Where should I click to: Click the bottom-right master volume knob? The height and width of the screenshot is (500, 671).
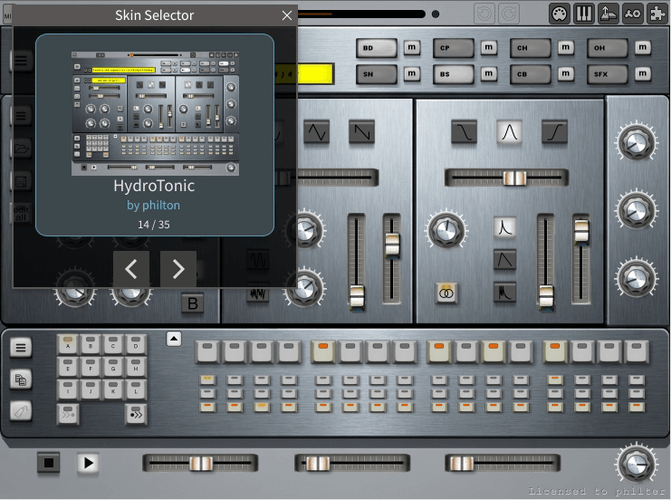636,464
